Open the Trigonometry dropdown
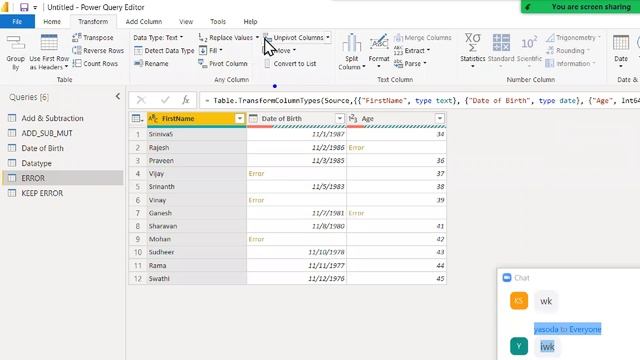 point(573,38)
